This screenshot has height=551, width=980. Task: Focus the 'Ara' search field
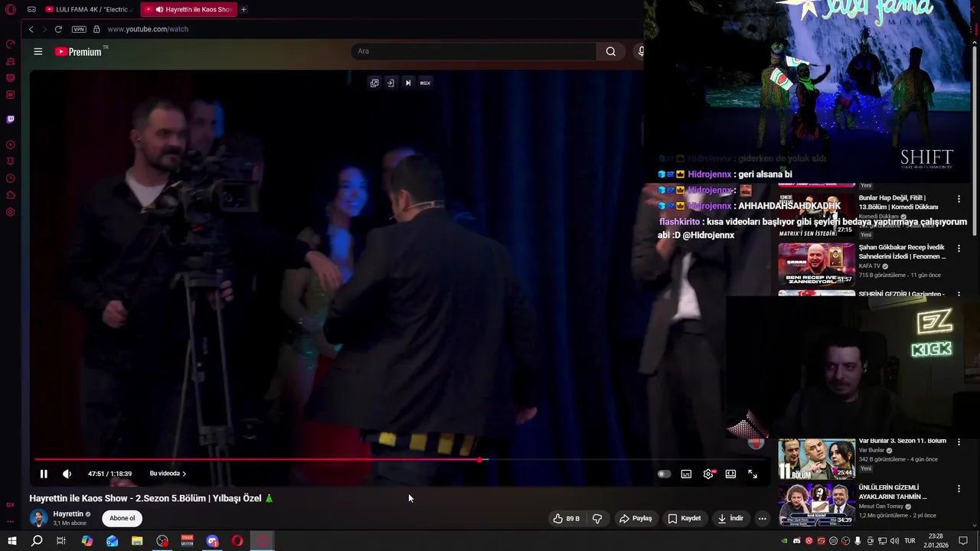(473, 51)
